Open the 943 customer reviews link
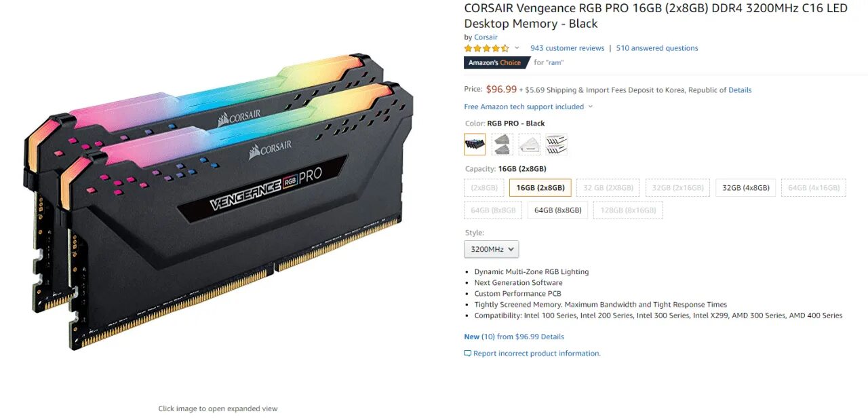Viewport: 868px width, 418px height. tap(567, 48)
